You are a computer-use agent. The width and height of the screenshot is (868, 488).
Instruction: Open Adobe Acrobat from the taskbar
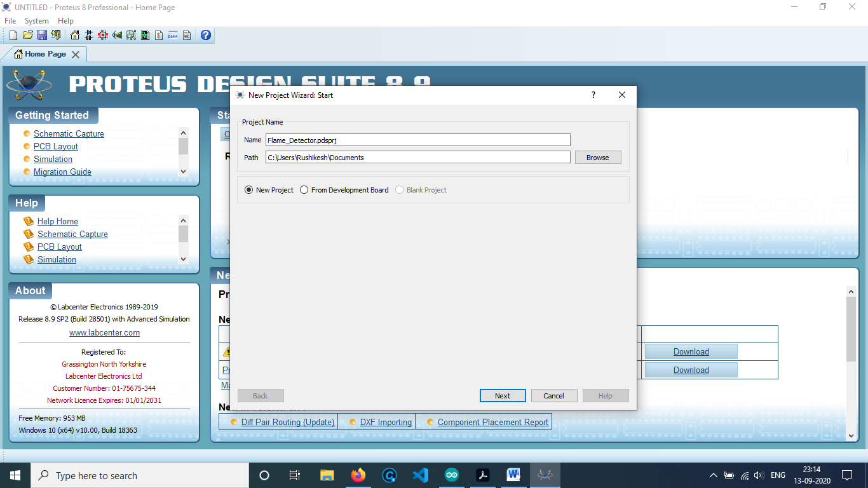(x=483, y=475)
